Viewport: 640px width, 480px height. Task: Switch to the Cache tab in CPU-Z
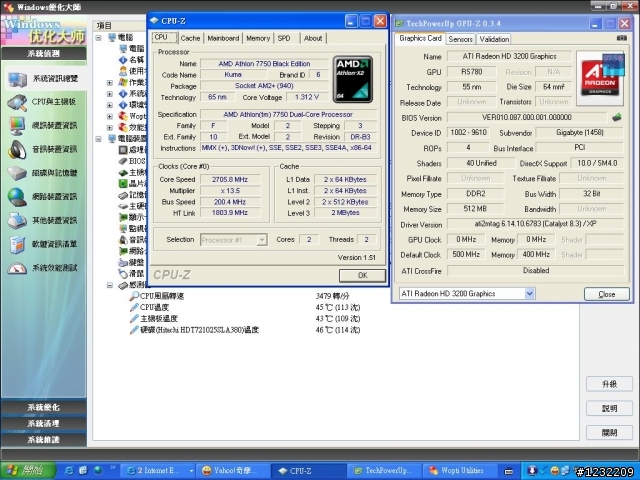pos(190,38)
